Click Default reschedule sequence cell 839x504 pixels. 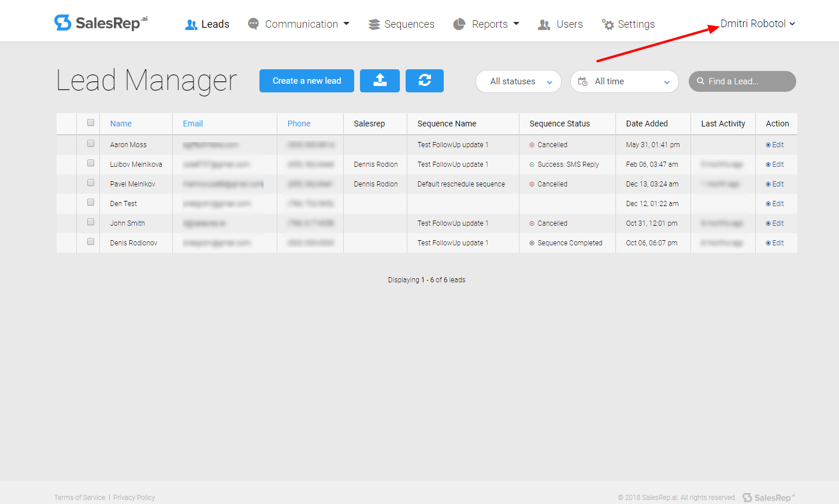(x=461, y=184)
